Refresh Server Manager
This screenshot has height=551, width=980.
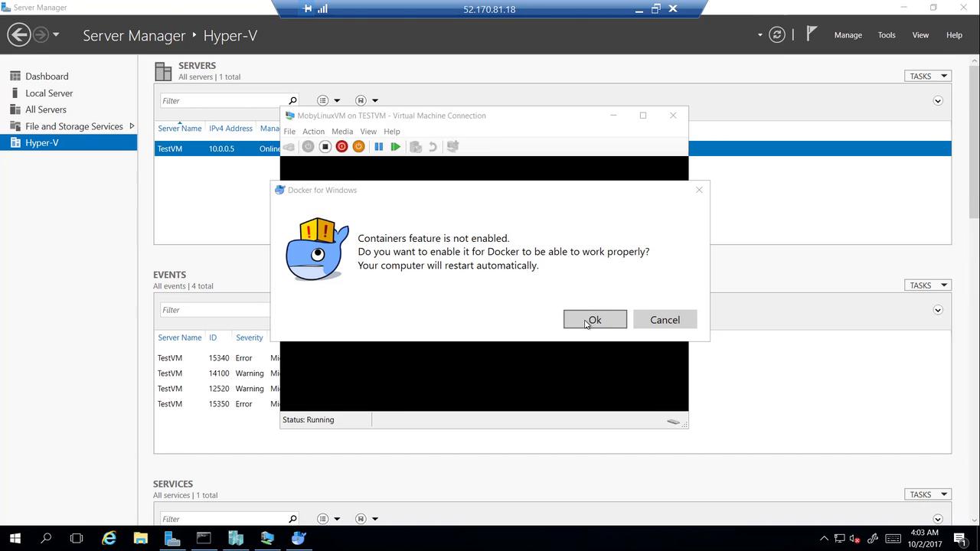[777, 34]
